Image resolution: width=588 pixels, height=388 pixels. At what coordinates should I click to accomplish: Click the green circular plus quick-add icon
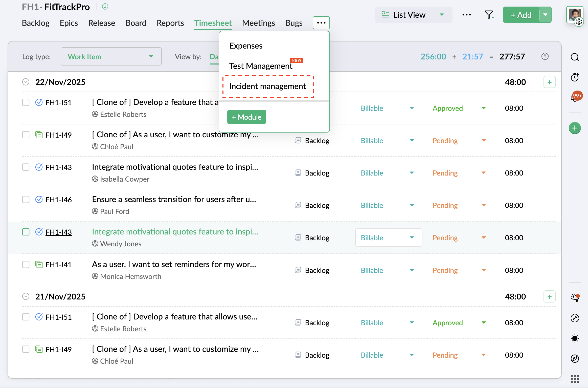click(x=575, y=128)
